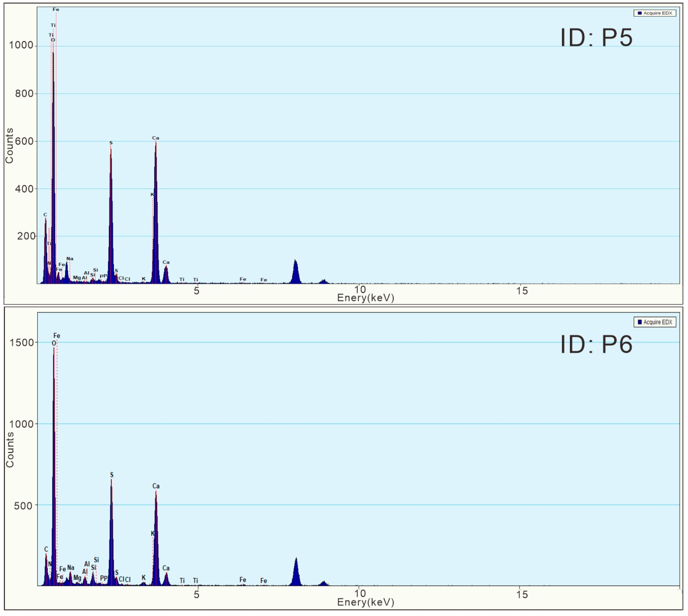688x616 pixels.
Task: Click blue legend swatch in P6 chart
Action: (x=640, y=322)
